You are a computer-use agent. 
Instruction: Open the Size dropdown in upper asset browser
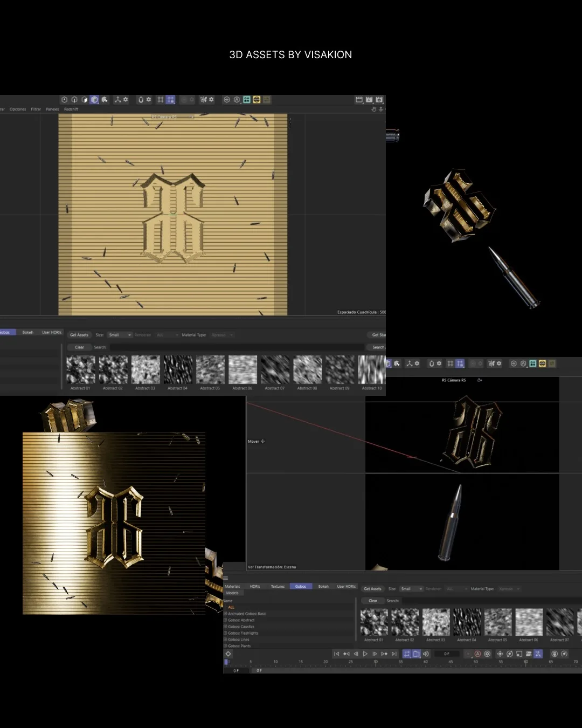[120, 335]
